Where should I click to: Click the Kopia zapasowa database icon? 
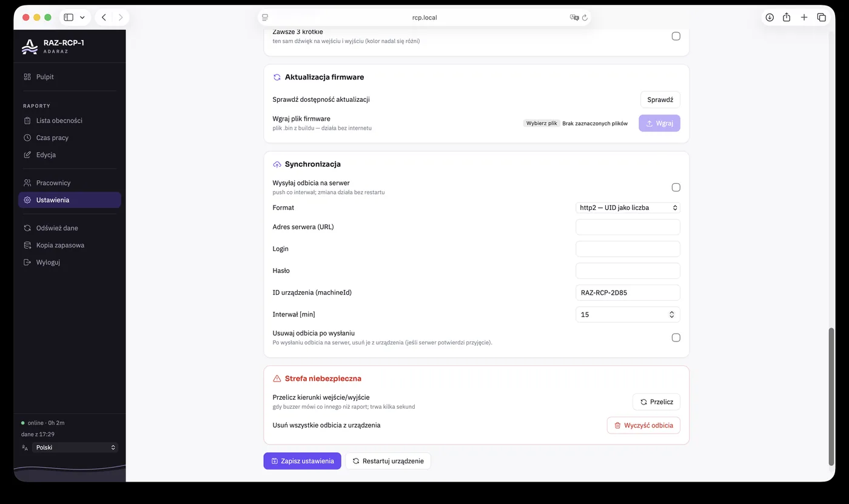click(27, 245)
